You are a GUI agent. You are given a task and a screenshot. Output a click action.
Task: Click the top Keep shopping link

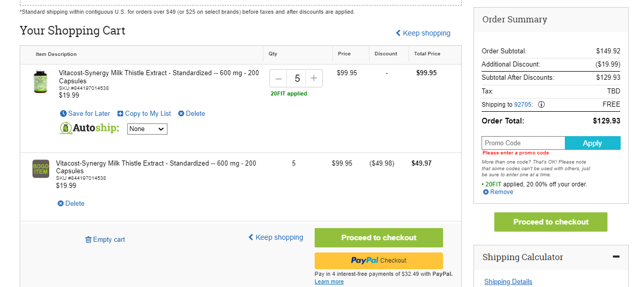pyautogui.click(x=423, y=33)
